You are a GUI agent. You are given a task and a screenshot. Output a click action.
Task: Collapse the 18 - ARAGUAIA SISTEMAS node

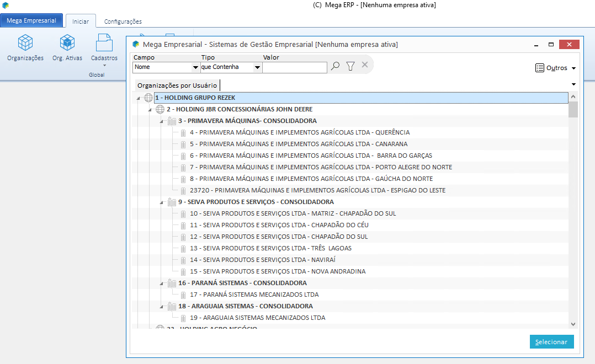pos(161,307)
